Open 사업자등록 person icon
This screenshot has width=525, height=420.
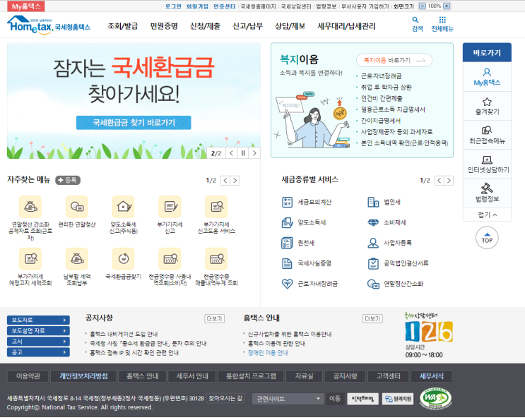(373, 243)
